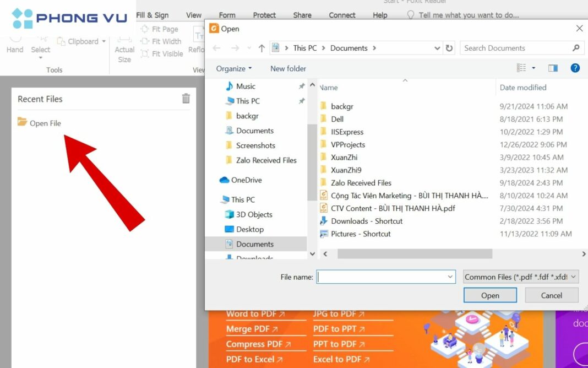Sort files by the Name column header
588x368 pixels.
[x=329, y=88]
